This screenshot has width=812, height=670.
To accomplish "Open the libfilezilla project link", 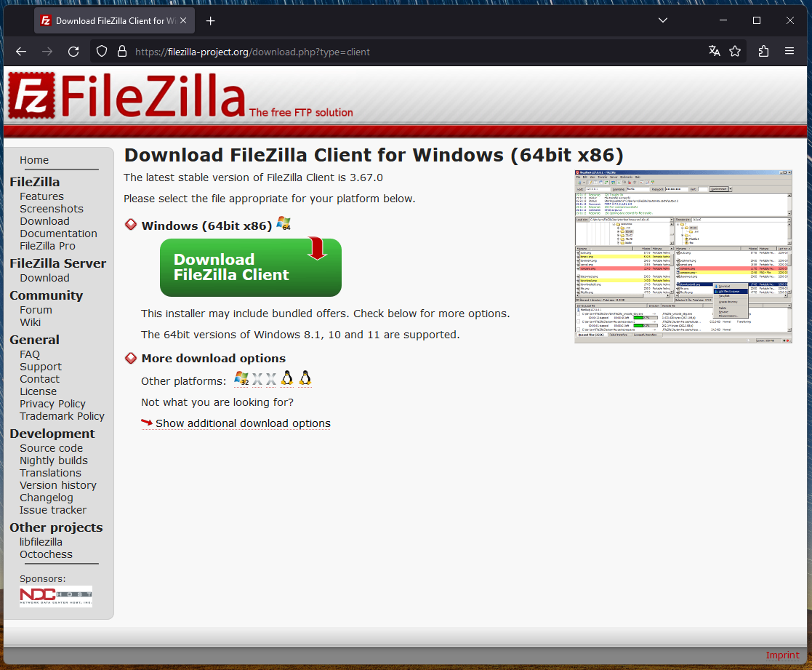I will [41, 542].
